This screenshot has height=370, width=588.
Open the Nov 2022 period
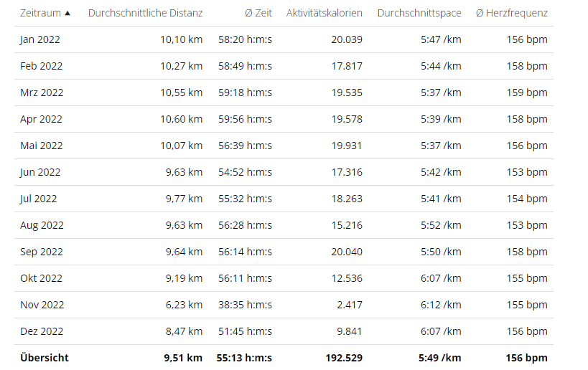click(42, 305)
